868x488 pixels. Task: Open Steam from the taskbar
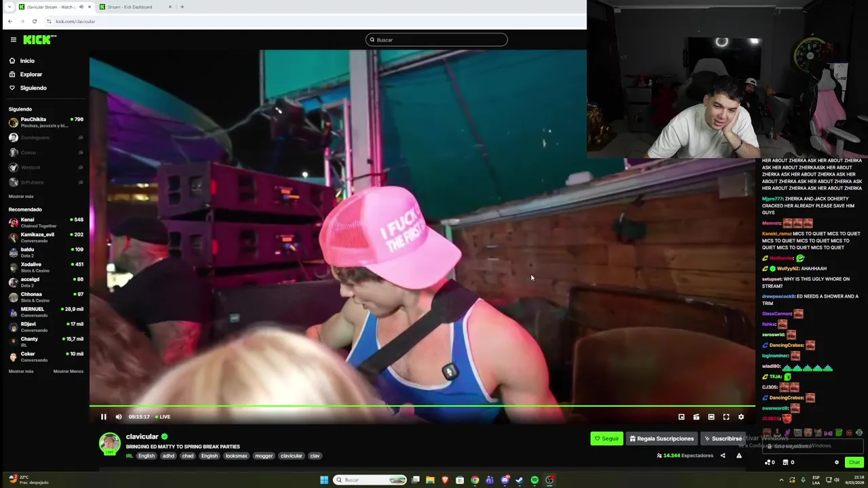pyautogui.click(x=519, y=480)
